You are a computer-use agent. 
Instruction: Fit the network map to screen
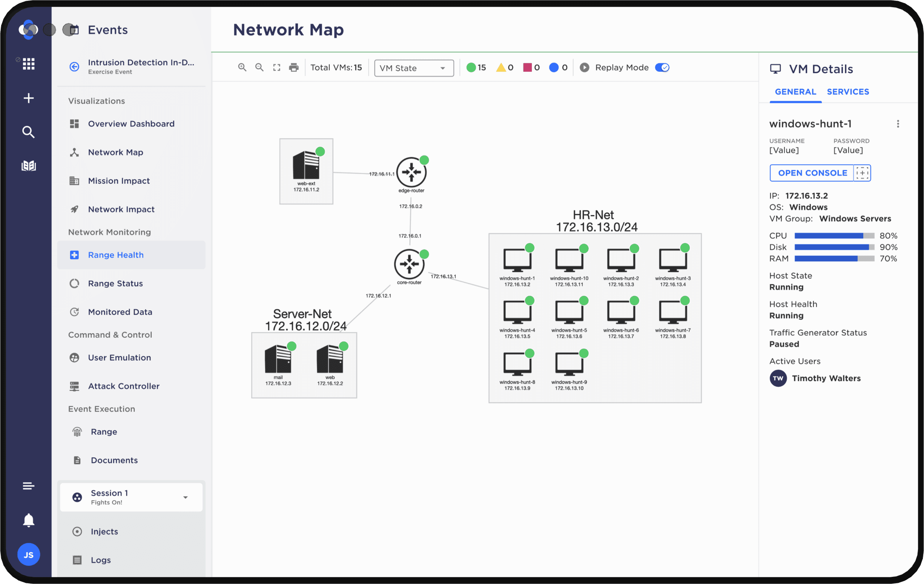coord(277,68)
